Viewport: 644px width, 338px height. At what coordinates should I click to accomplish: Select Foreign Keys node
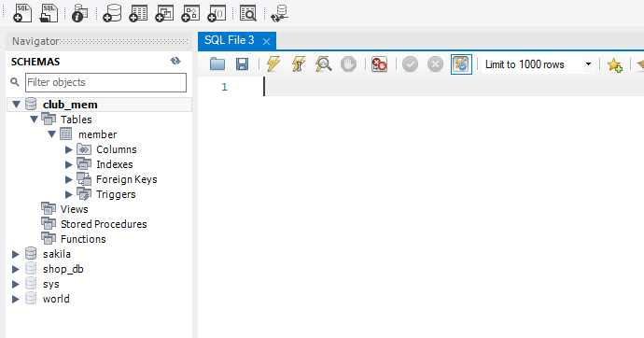[x=127, y=179]
